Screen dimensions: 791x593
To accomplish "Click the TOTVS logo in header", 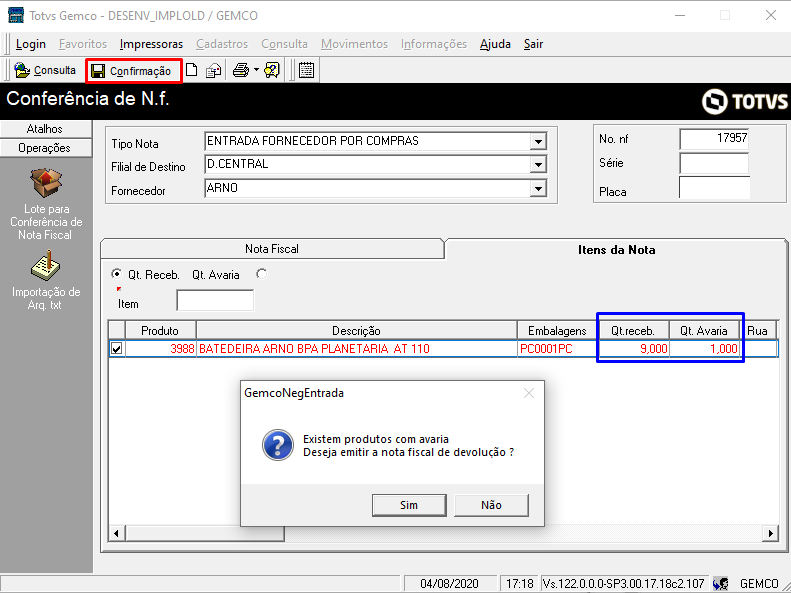I will (744, 101).
